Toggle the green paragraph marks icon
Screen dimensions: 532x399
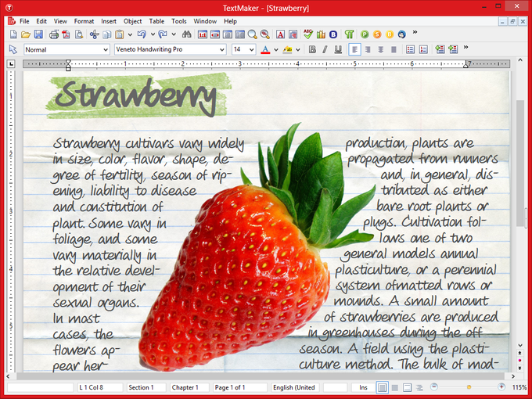(349, 34)
